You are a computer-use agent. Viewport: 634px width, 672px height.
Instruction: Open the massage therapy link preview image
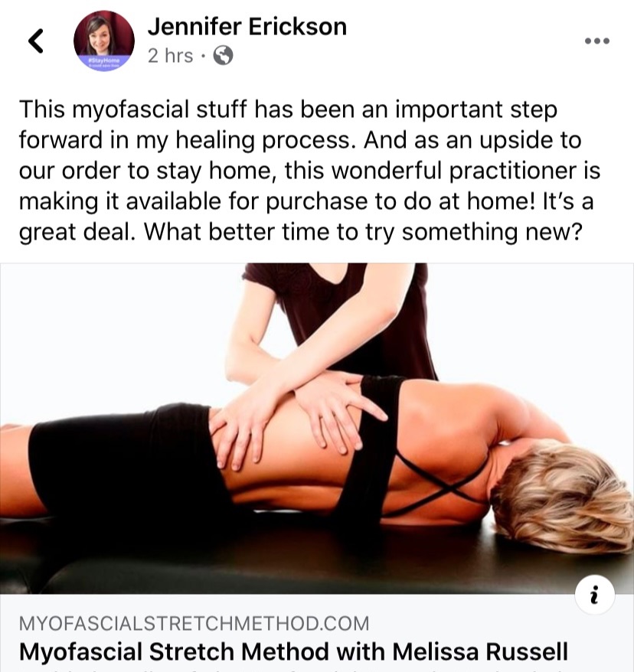(x=317, y=428)
